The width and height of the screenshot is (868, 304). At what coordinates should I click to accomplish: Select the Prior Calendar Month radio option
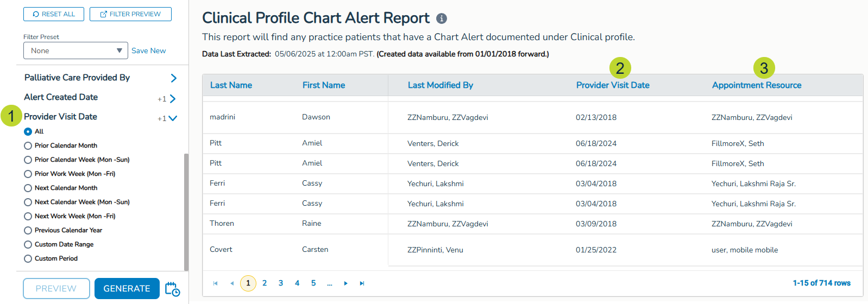point(28,145)
